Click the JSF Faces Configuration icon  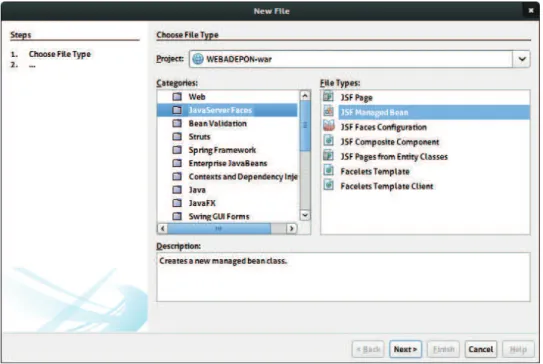(x=329, y=126)
